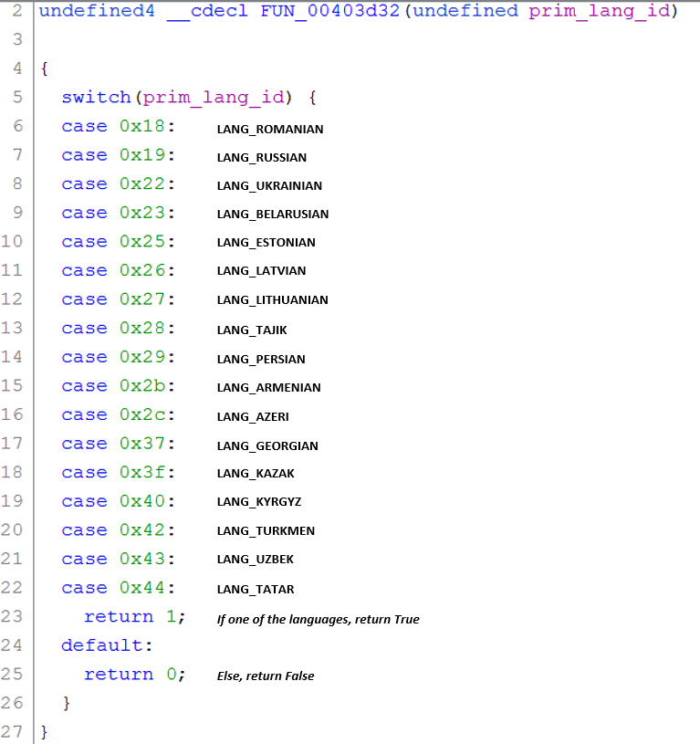Click the LANG_LITHUANIAN annotation
Viewport: 700px width, 744px height.
[272, 300]
